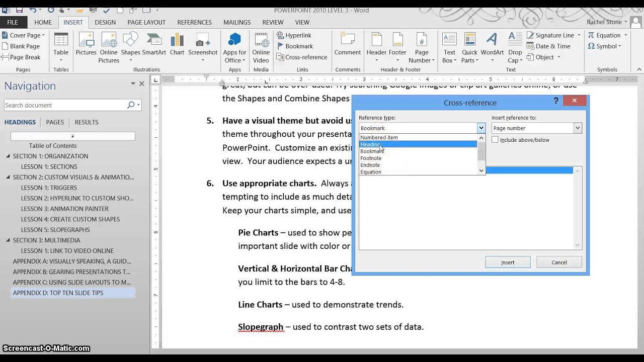Click the Drop Cap button

(515, 48)
